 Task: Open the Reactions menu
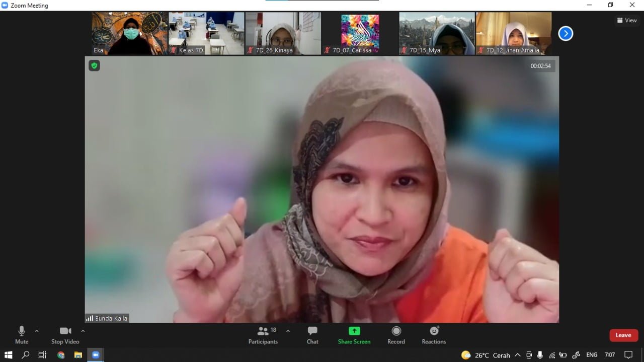coord(434,335)
